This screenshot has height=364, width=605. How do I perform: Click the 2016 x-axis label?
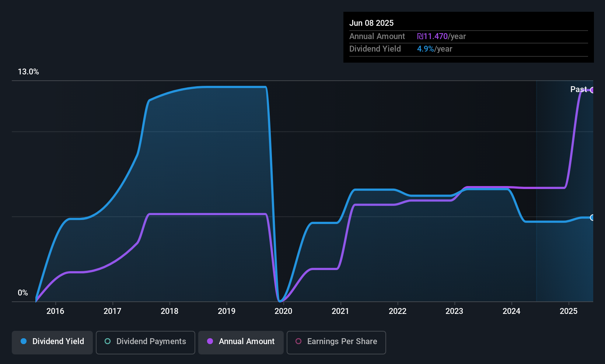[55, 311]
